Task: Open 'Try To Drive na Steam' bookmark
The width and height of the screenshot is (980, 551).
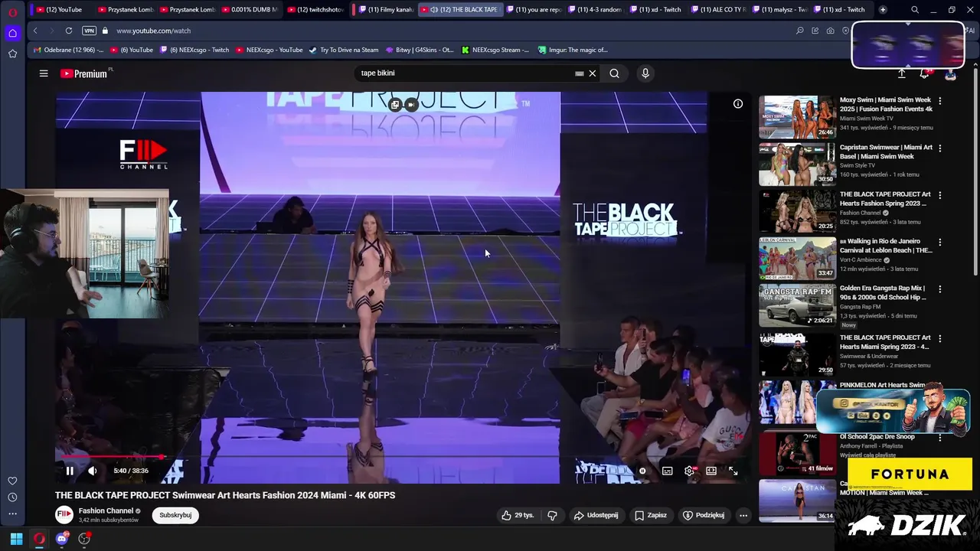Action: click(x=344, y=50)
